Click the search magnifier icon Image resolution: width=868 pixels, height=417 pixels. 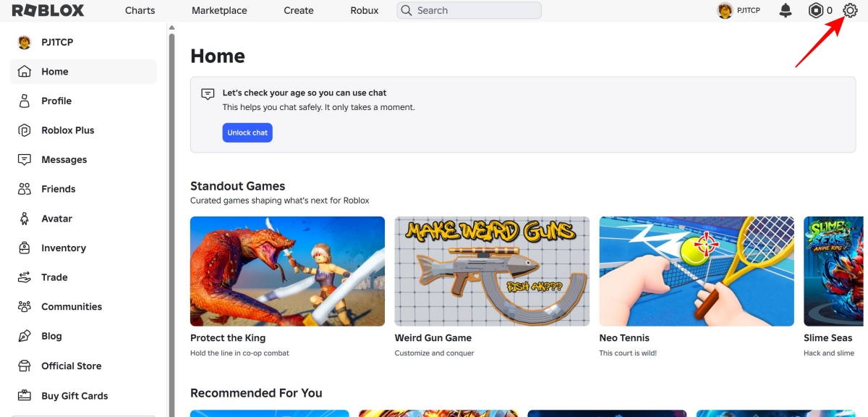point(407,10)
